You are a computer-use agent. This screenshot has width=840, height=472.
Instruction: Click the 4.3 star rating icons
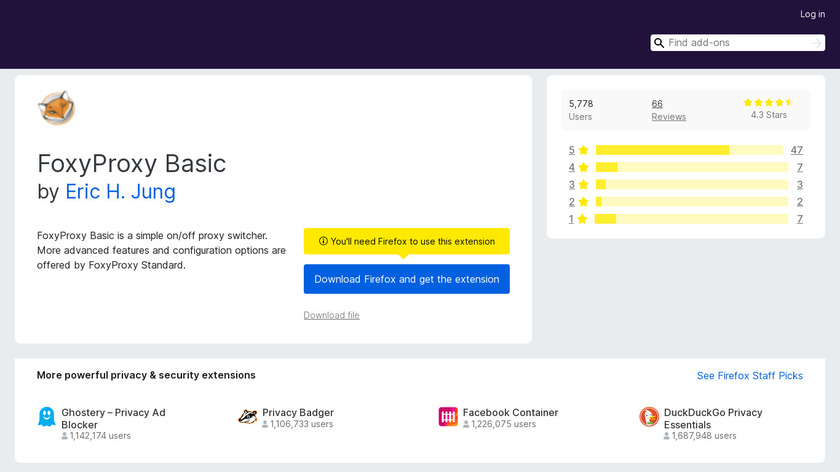(768, 103)
